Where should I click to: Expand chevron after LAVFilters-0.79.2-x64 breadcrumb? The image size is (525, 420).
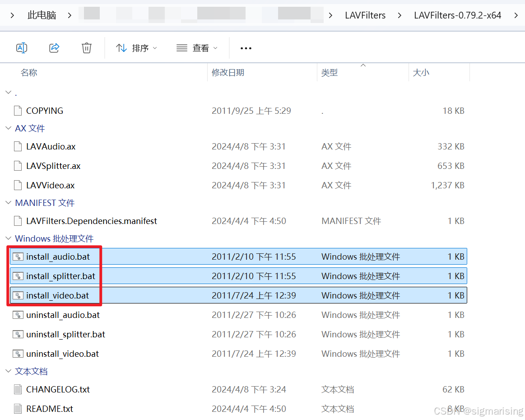516,15
